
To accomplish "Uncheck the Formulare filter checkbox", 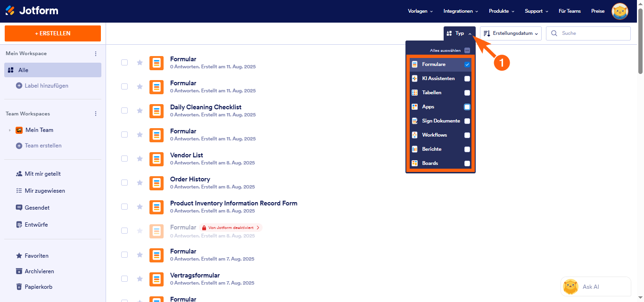I will [467, 65].
